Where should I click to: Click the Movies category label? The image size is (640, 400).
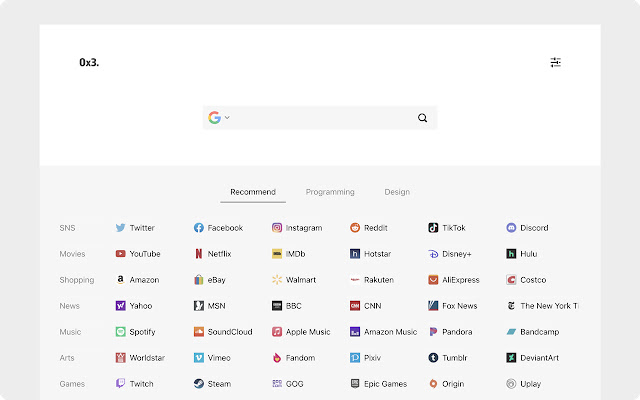tap(72, 254)
